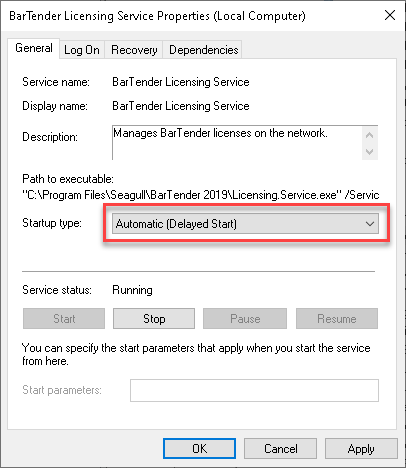Screen dimensions: 406x468
Task: Click the Resume service button
Action: coord(337,319)
